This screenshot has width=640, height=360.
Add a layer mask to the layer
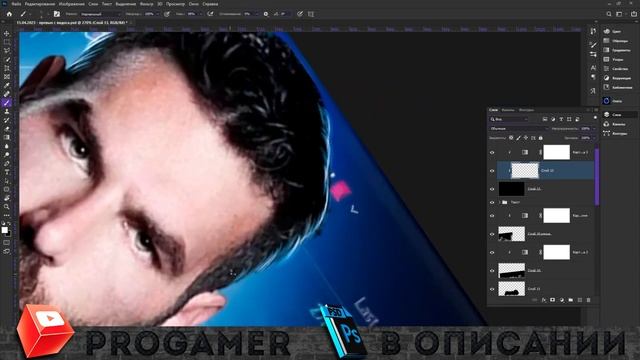coord(553,300)
